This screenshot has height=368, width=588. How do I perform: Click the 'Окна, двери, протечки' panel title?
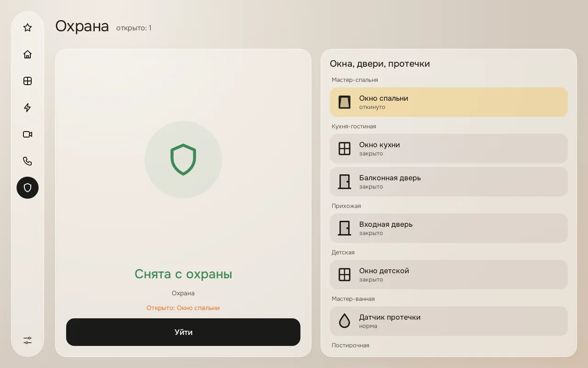pyautogui.click(x=380, y=63)
